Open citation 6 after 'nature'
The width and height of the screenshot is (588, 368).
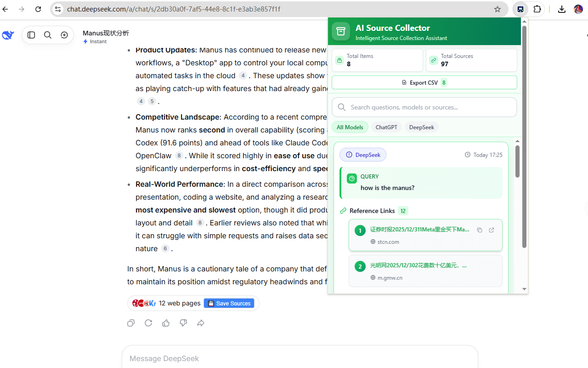coord(165,249)
